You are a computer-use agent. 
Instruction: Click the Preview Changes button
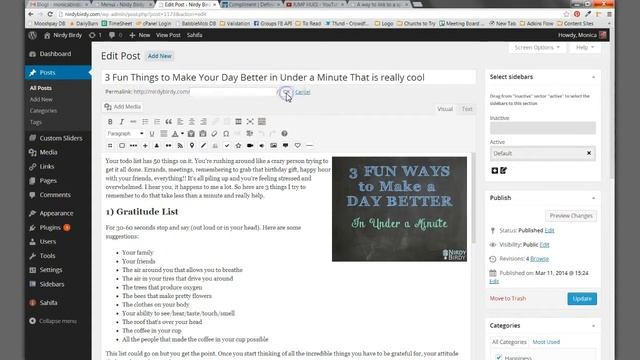571,216
